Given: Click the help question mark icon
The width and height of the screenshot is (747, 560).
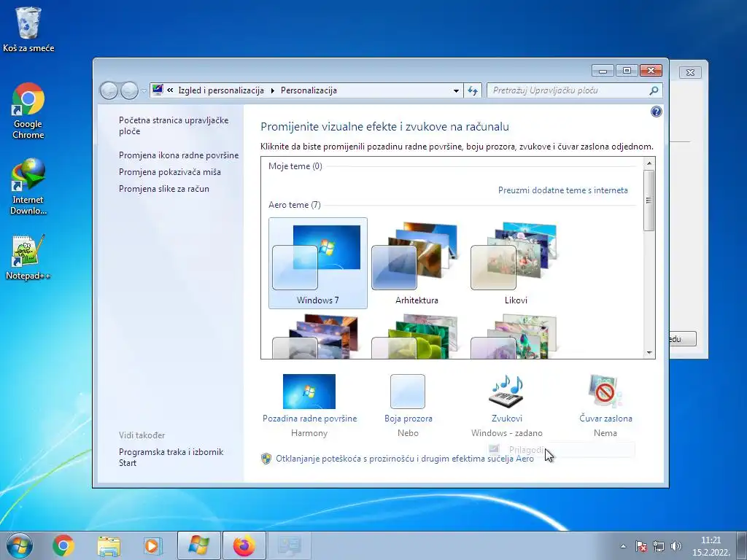Looking at the screenshot, I should [656, 112].
